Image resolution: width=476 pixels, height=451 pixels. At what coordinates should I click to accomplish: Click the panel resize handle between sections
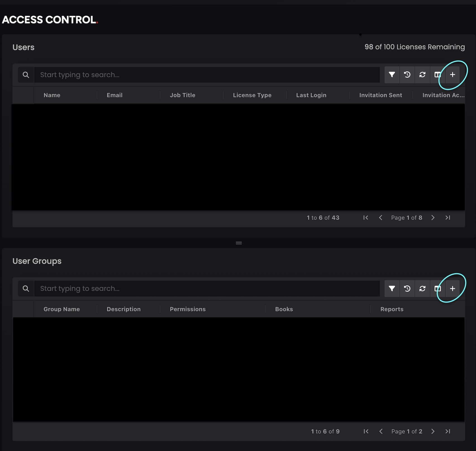(x=239, y=243)
